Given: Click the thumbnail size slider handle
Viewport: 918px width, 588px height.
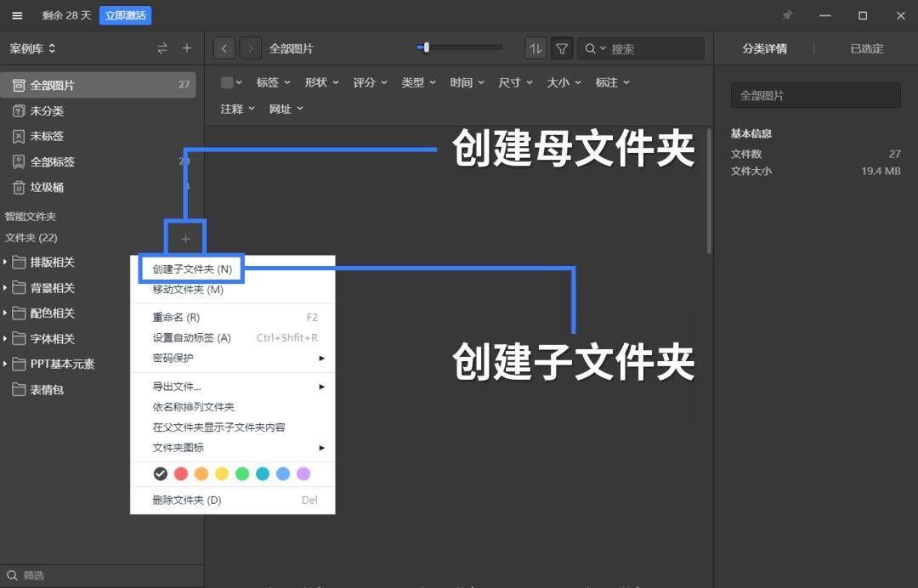Looking at the screenshot, I should [x=426, y=48].
